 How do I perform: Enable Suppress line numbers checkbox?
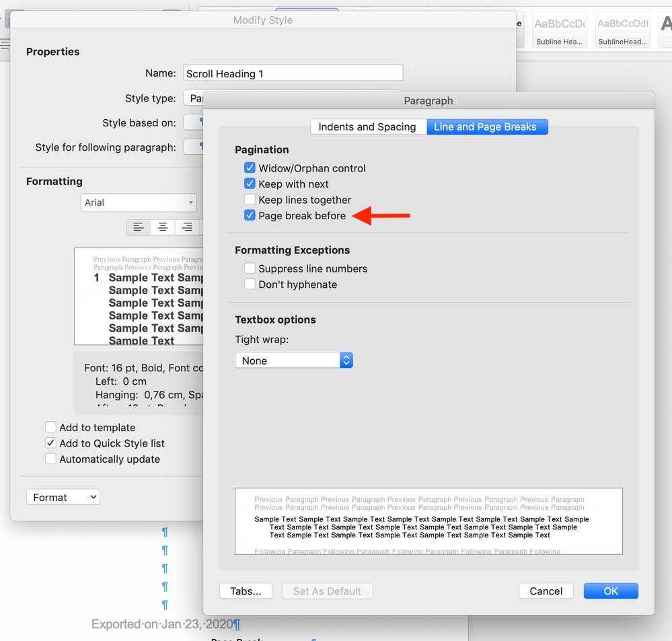click(x=250, y=268)
